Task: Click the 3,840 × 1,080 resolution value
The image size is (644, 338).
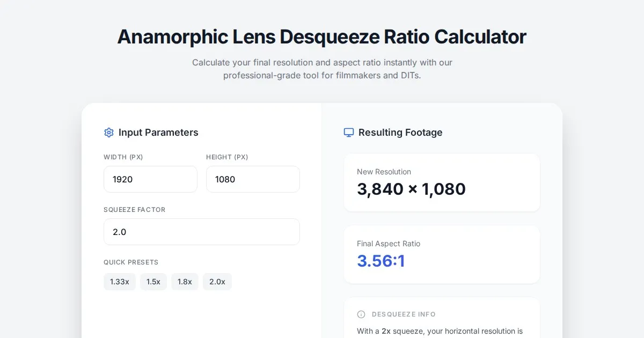Action: point(411,189)
